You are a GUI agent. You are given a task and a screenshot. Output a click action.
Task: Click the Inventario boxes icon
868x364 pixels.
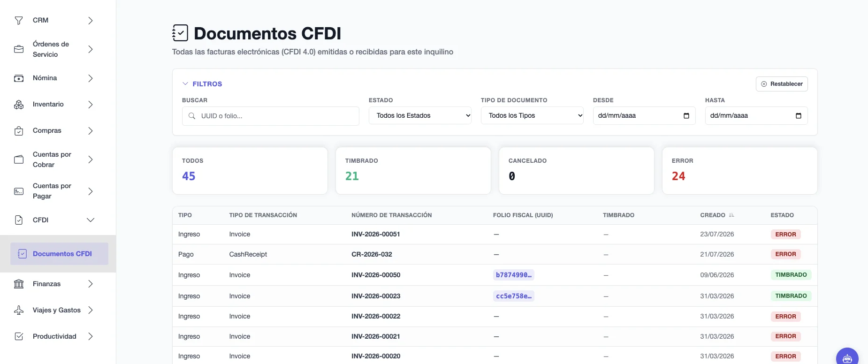(x=19, y=105)
